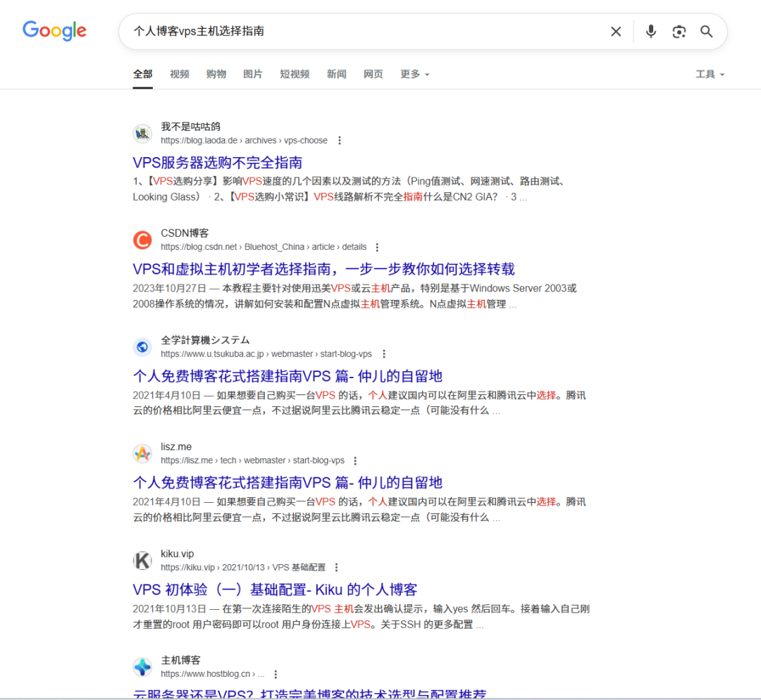This screenshot has height=700, width=761.
Task: Click the 全学計算機システム site name
Action: (x=205, y=340)
